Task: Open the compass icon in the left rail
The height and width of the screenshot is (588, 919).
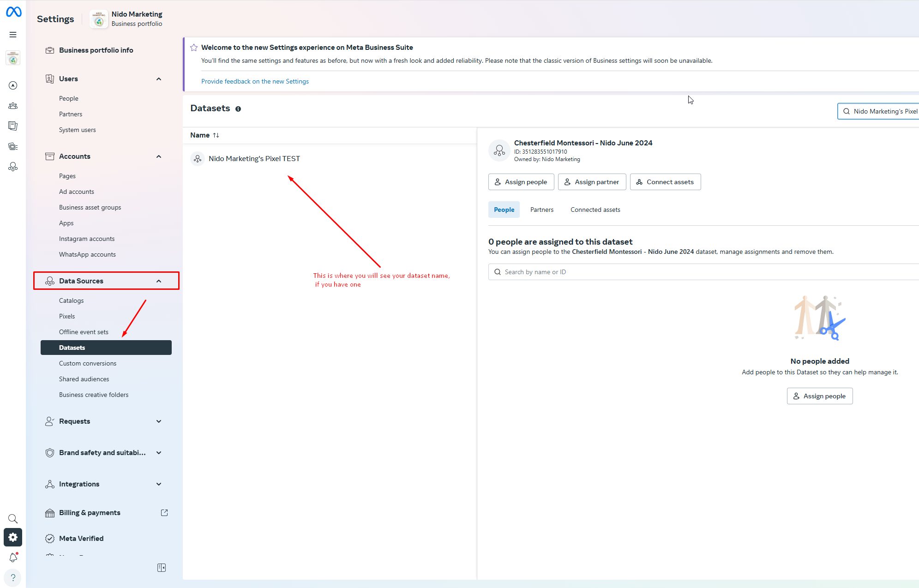Action: coord(13,85)
